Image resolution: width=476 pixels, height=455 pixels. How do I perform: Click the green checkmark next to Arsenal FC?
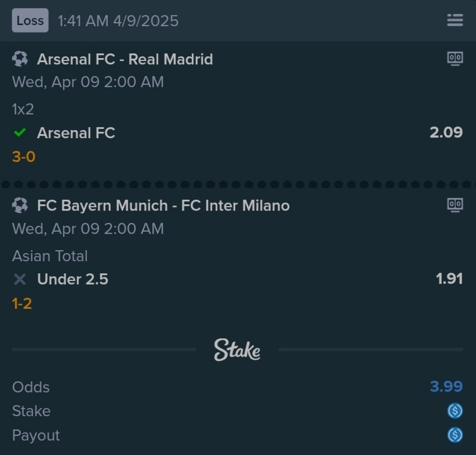coord(20,132)
